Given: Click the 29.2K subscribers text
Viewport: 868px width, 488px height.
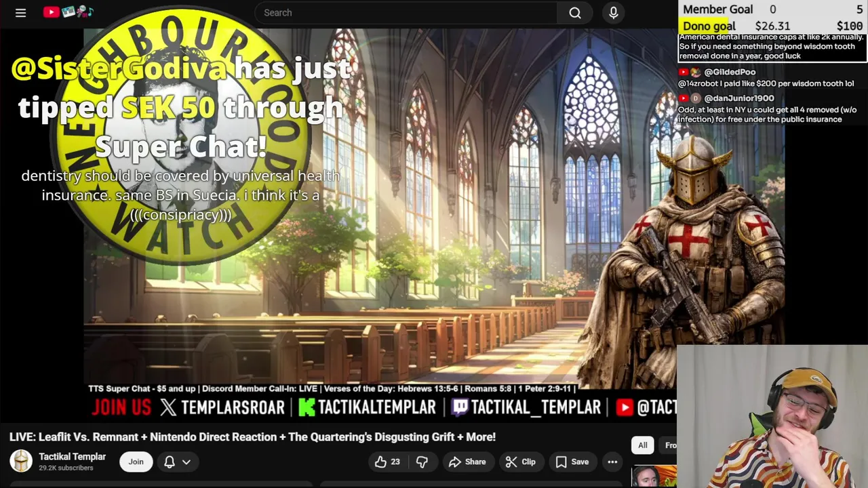Looking at the screenshot, I should coord(66,468).
